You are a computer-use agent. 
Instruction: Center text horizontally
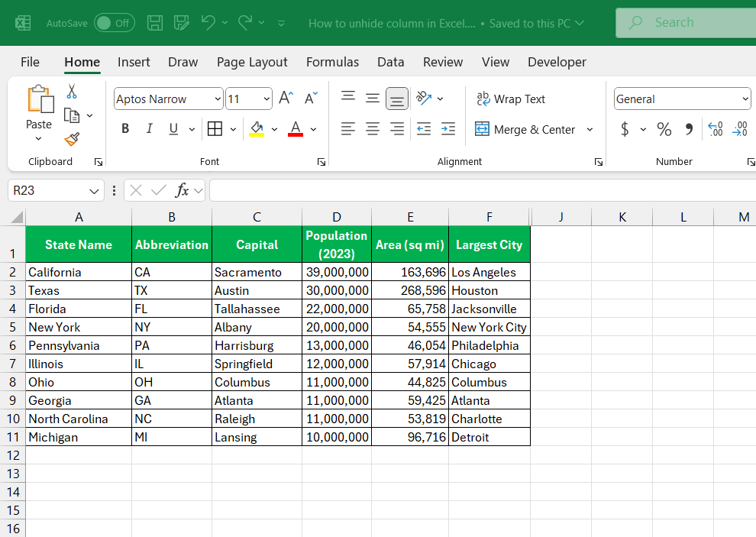[372, 129]
